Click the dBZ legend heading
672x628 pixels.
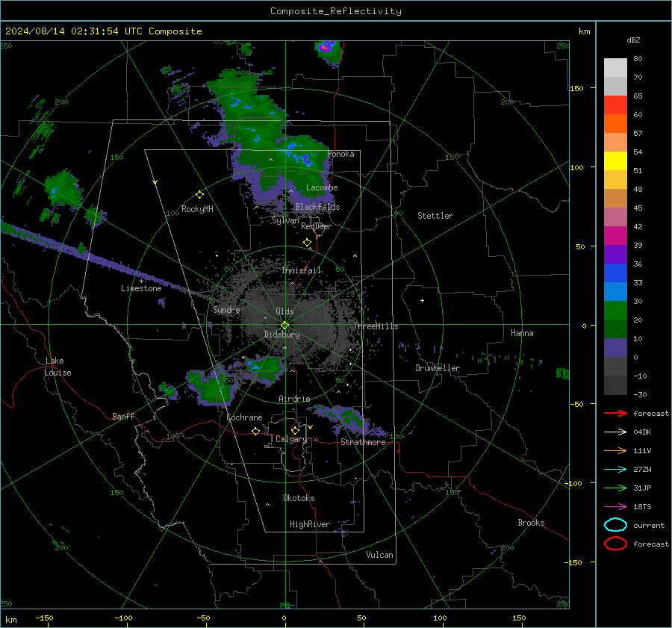coord(633,40)
